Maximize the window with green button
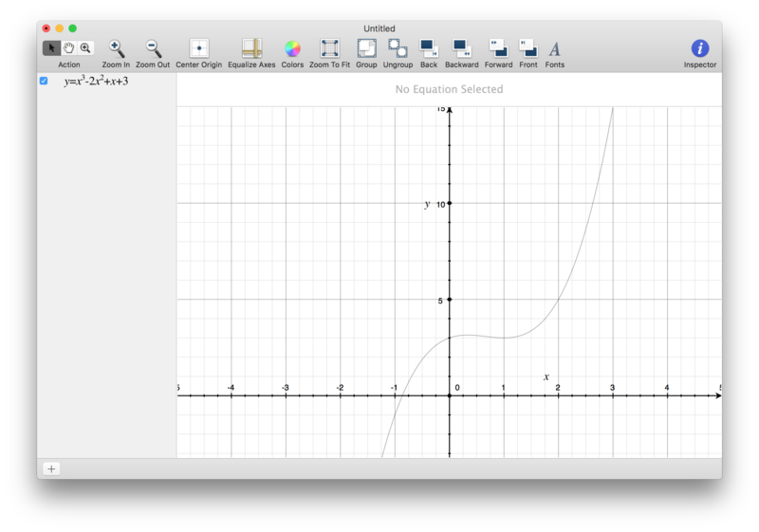This screenshot has height=532, width=759. pos(73,28)
